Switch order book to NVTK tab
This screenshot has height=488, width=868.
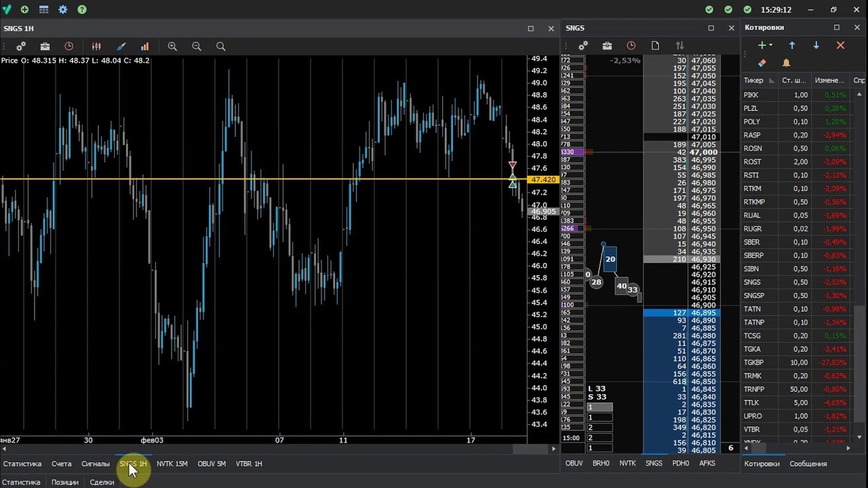coord(628,464)
